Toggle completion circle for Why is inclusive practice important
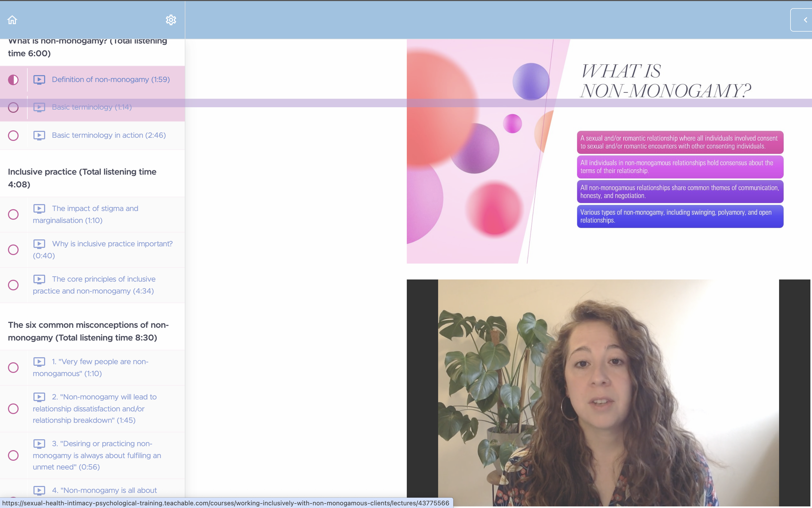 [x=13, y=250]
